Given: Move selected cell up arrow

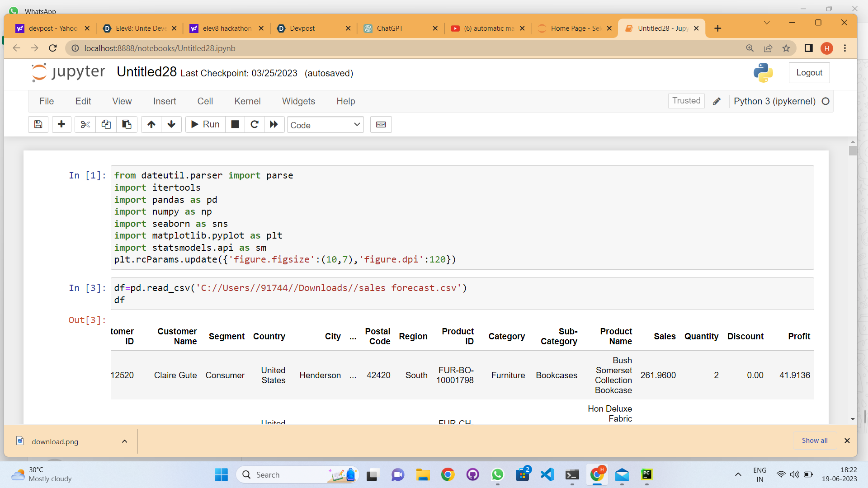Looking at the screenshot, I should [151, 124].
